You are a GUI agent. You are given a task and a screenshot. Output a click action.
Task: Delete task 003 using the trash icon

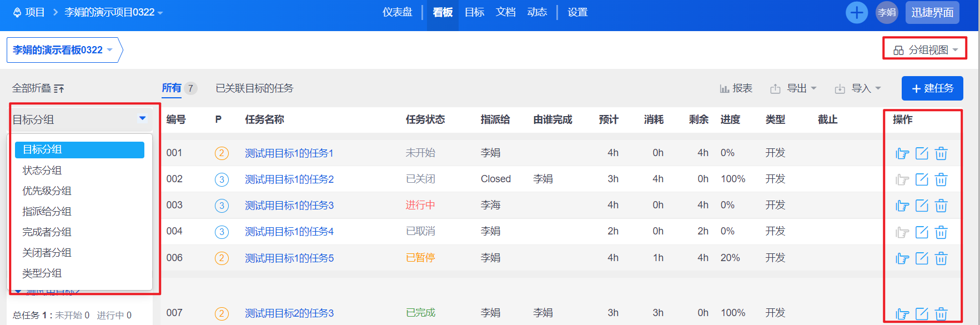point(941,206)
